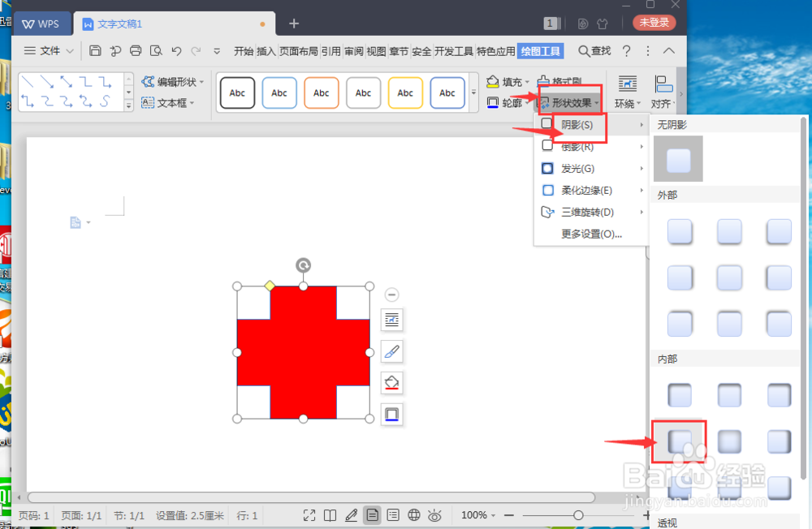This screenshot has height=529, width=812.
Task: Toggle side-by-side page view mode
Action: [330, 514]
